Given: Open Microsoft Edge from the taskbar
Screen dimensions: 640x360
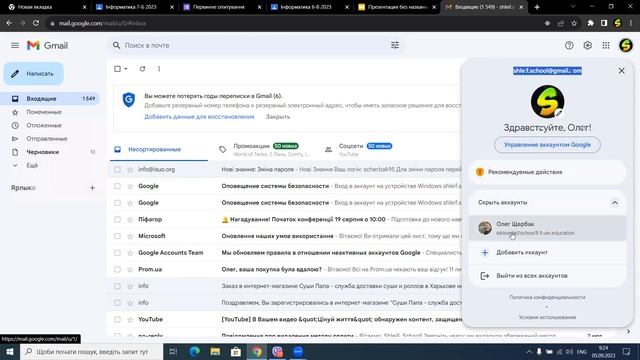Looking at the screenshot, I should coord(194,351).
